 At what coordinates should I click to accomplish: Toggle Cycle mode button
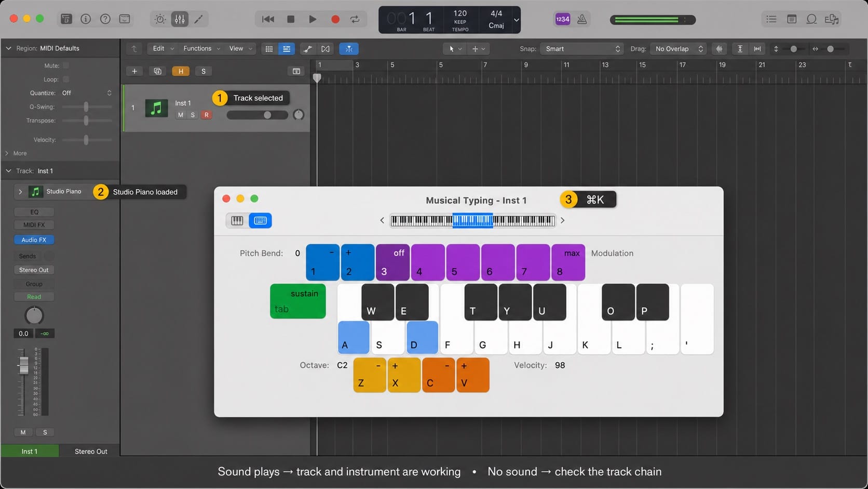355,19
